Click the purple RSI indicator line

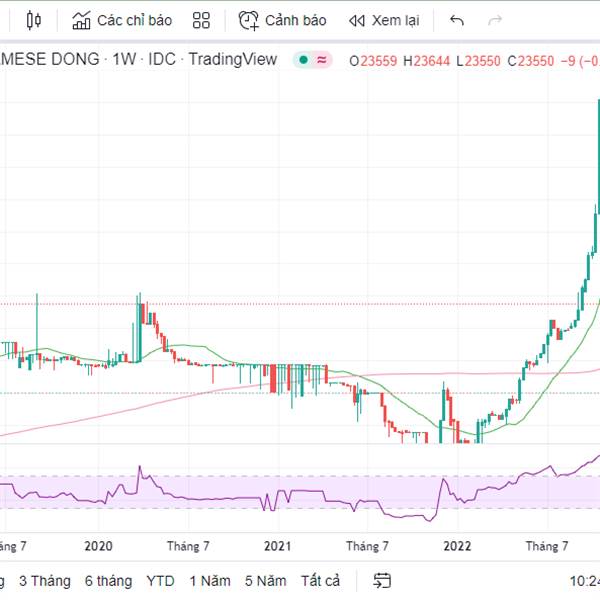tap(306, 491)
